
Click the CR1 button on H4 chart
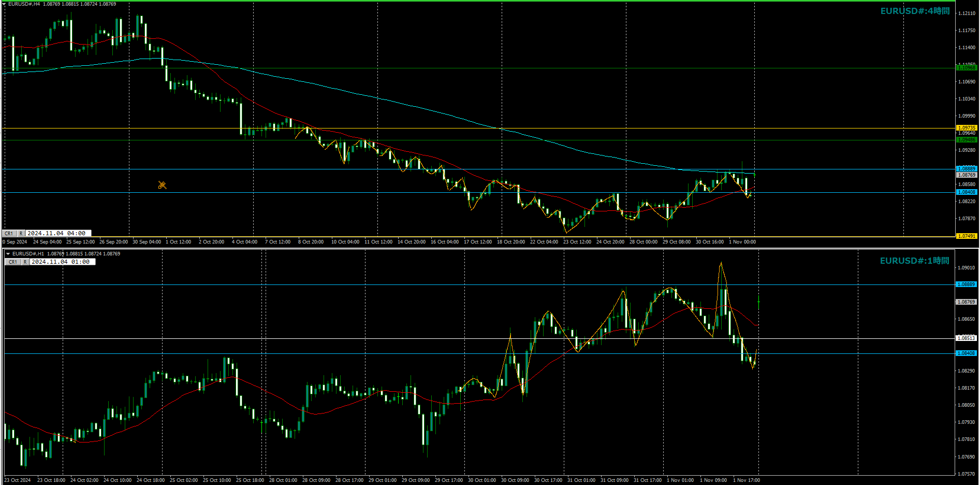(x=9, y=234)
